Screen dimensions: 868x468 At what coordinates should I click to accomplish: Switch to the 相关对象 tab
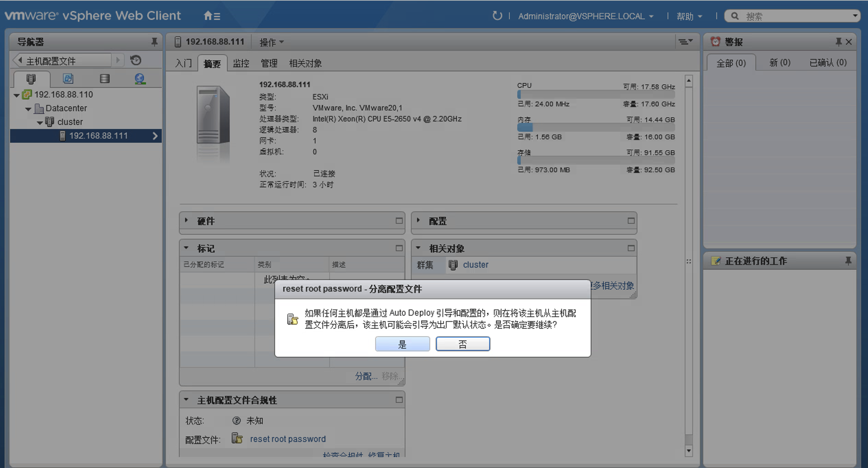(x=305, y=63)
